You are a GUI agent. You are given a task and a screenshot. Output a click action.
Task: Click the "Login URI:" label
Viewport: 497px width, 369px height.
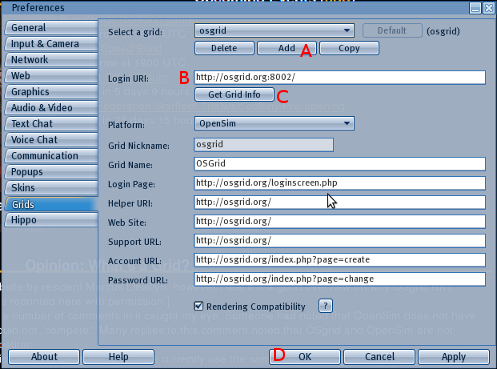click(128, 79)
